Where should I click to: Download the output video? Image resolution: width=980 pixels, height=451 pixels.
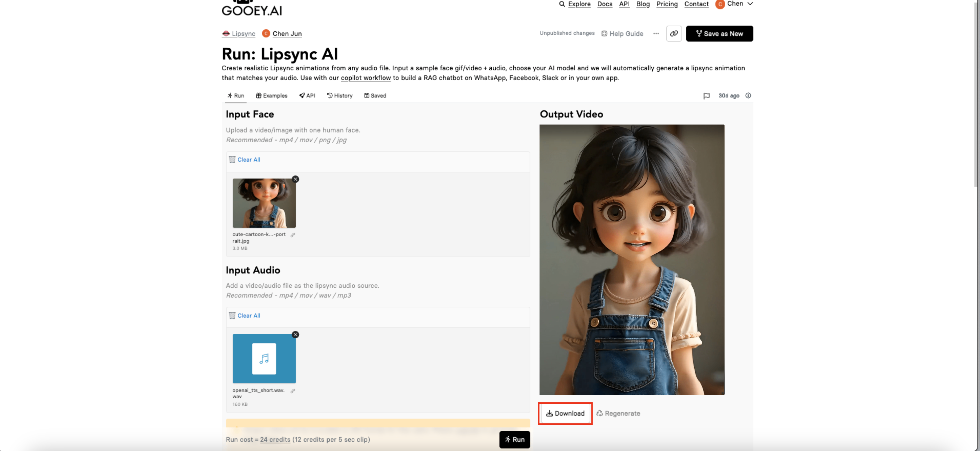[565, 413]
